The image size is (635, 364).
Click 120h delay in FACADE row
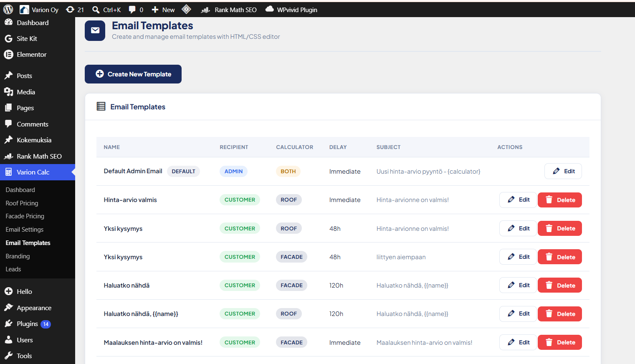point(336,286)
